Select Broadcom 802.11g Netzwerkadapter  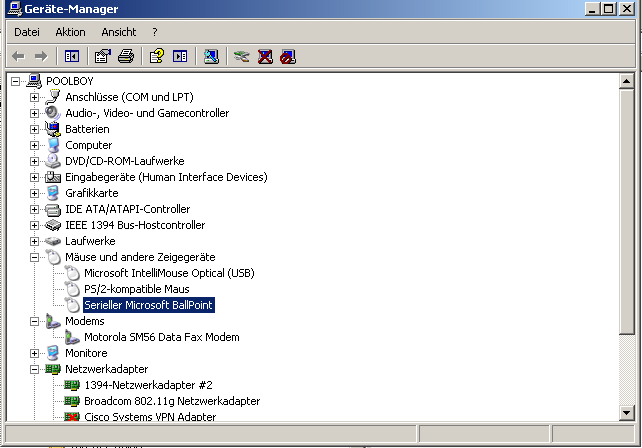coord(172,401)
